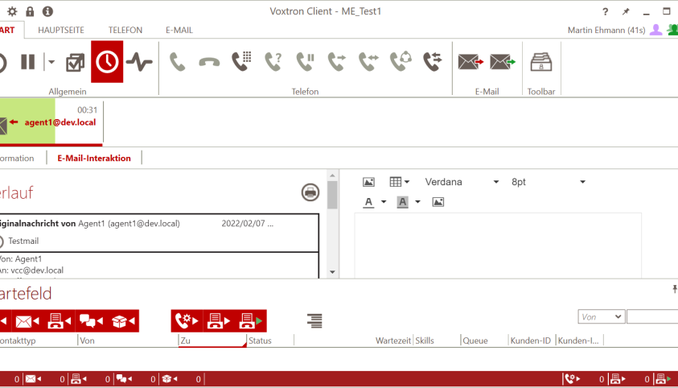Click the red clock wrap-up icon
Image resolution: width=678 pixels, height=388 pixels.
(107, 62)
